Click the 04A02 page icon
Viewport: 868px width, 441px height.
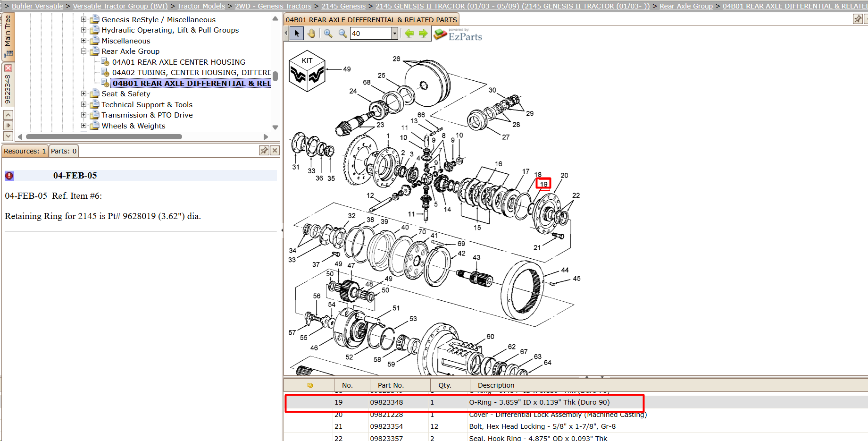(106, 72)
